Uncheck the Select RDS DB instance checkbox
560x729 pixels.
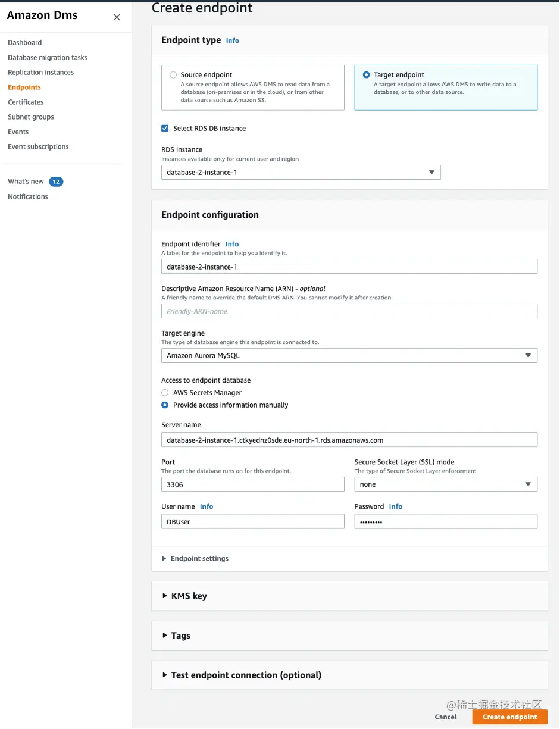tap(165, 129)
